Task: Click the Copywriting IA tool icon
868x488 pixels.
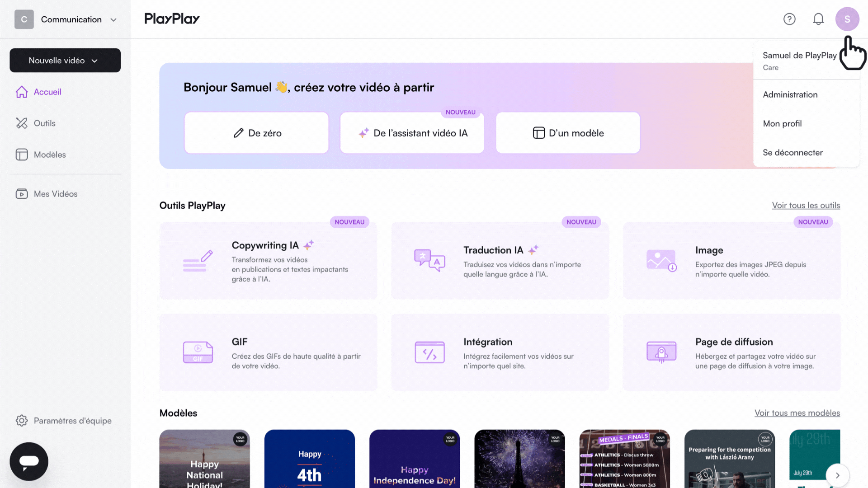Action: pos(198,261)
